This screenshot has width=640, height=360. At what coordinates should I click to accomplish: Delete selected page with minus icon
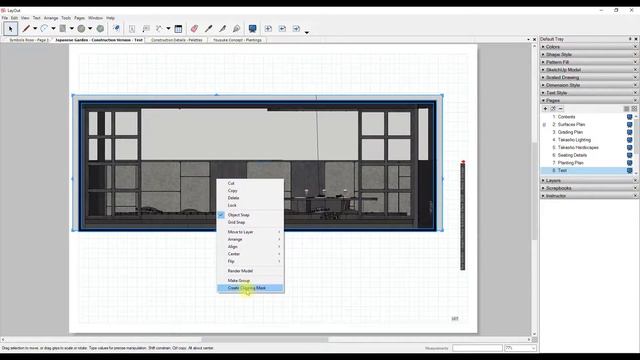click(561, 109)
